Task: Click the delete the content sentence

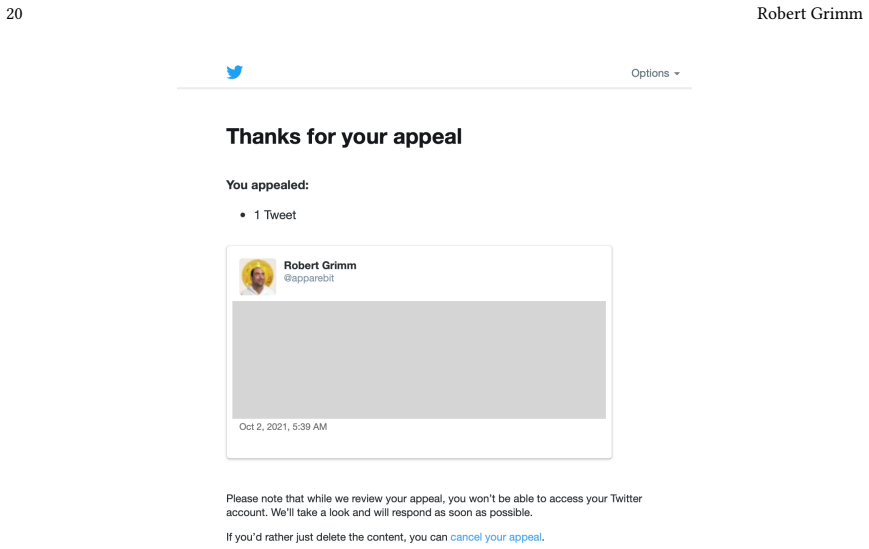Action: coord(385,537)
